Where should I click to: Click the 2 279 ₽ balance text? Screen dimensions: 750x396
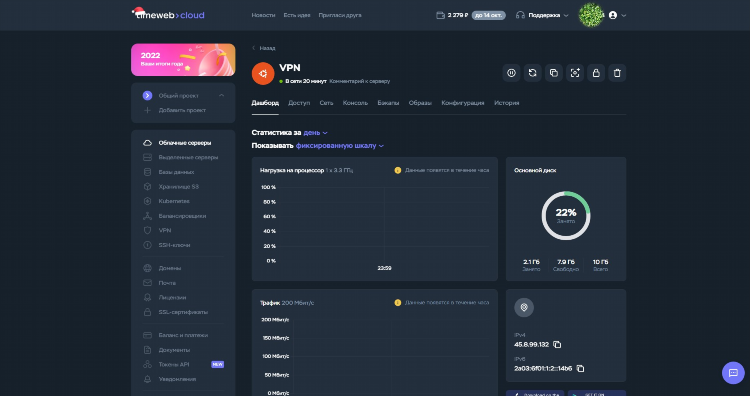point(458,15)
